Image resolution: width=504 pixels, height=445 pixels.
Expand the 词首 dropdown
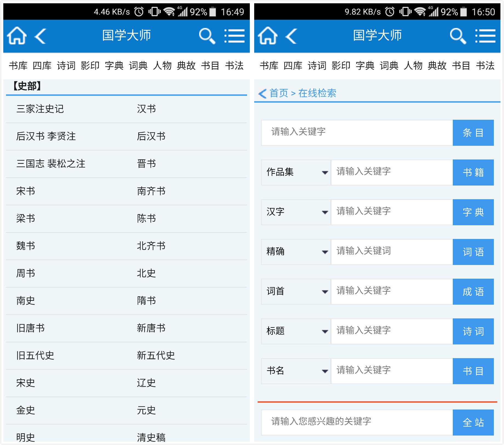point(296,292)
